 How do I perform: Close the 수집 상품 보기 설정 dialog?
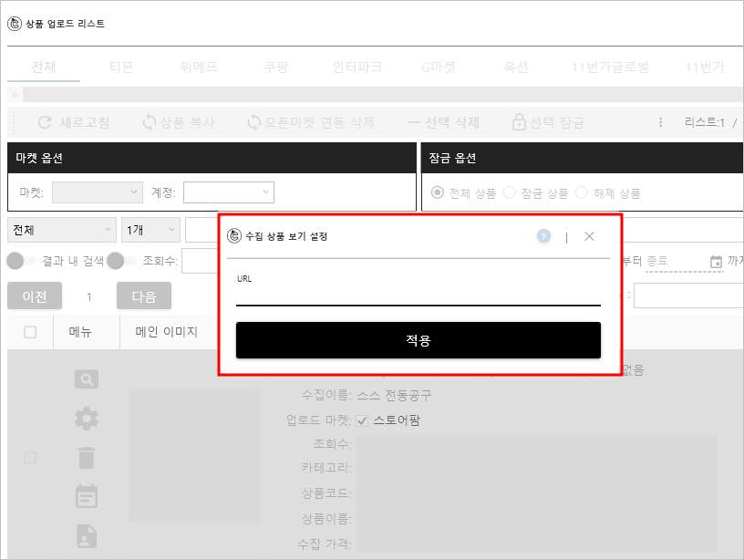[589, 236]
